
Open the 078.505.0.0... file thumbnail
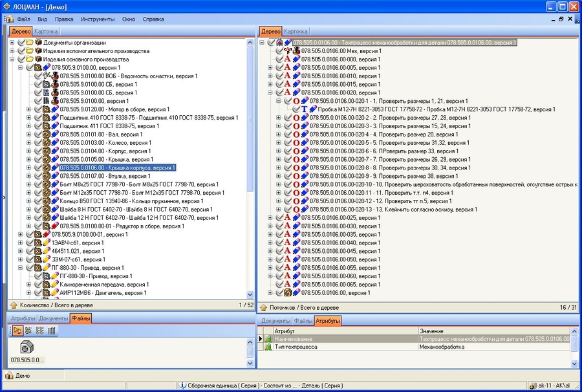(27, 349)
